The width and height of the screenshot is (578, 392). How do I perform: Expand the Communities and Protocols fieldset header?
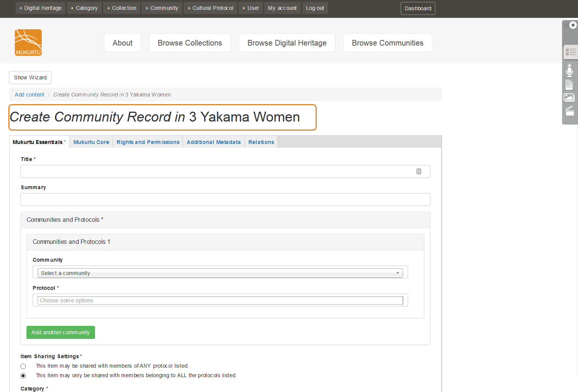click(225, 220)
